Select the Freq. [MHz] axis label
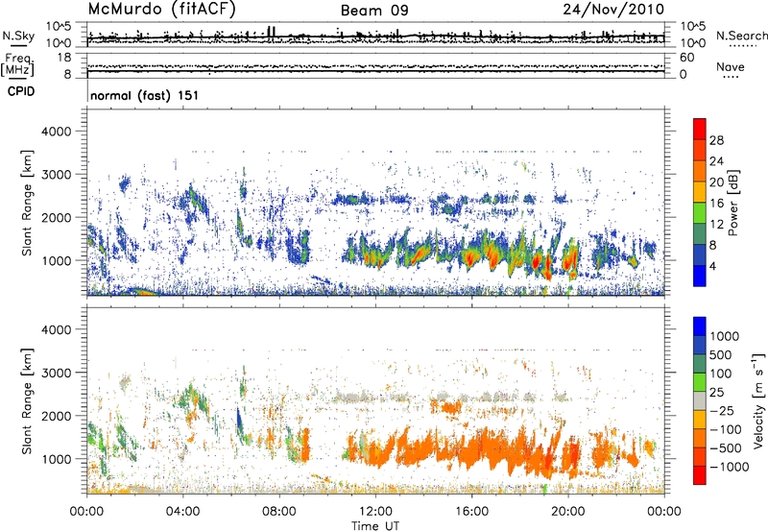 (x=18, y=64)
